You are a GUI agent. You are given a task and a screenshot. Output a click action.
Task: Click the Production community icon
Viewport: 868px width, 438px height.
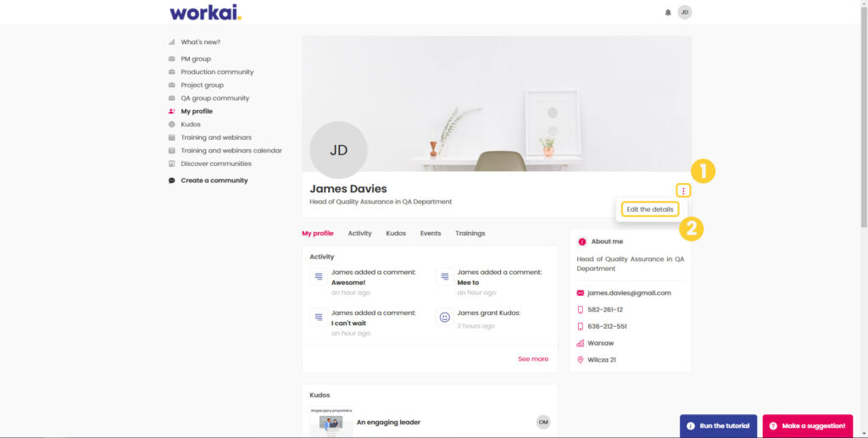coord(171,72)
